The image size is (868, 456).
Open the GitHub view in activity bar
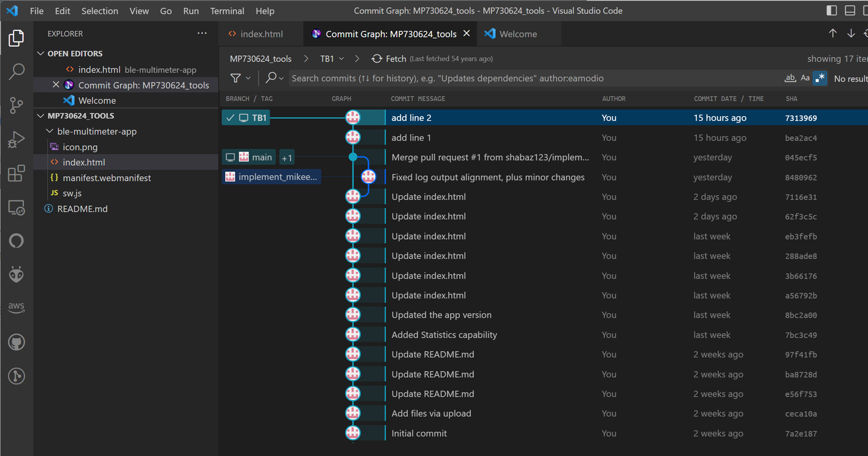click(x=16, y=342)
